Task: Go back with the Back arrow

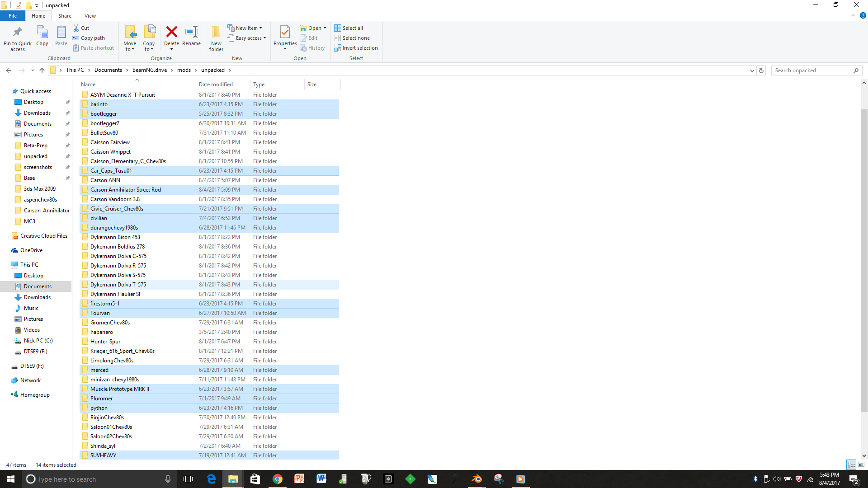Action: [x=9, y=70]
